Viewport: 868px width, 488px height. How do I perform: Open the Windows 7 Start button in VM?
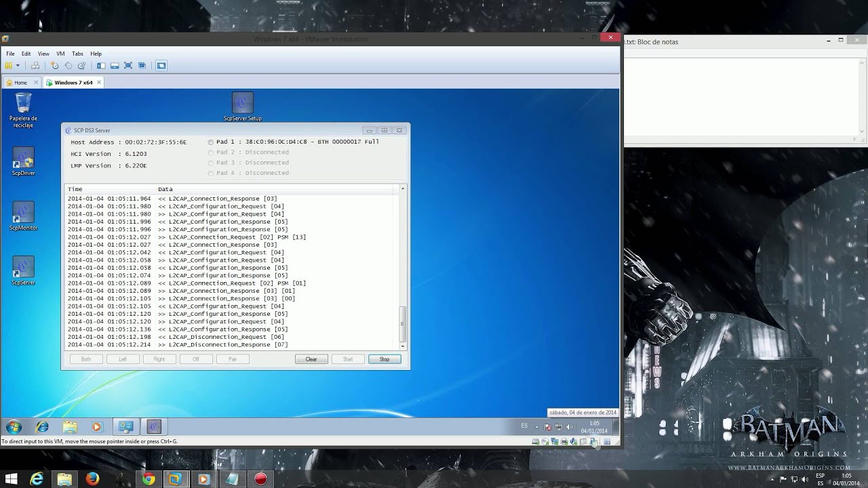click(14, 427)
